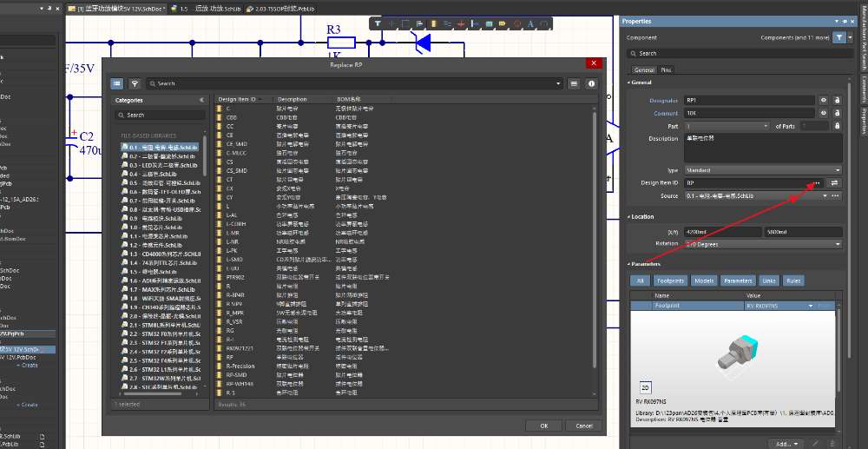
Task: Lock the Comment field
Action: [837, 113]
